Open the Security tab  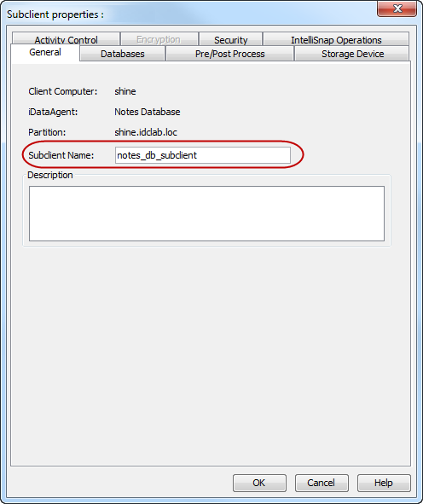tap(231, 39)
